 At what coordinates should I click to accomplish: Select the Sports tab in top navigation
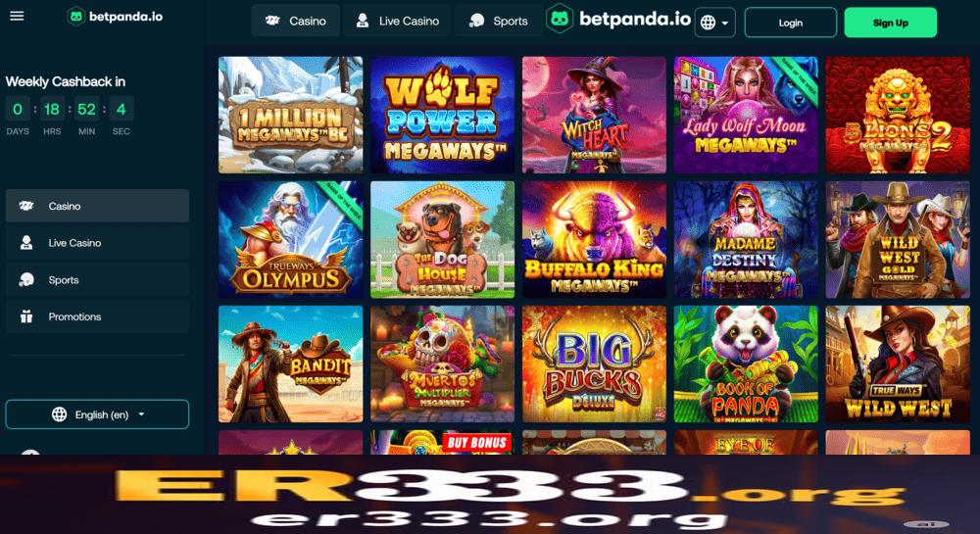coord(498,21)
